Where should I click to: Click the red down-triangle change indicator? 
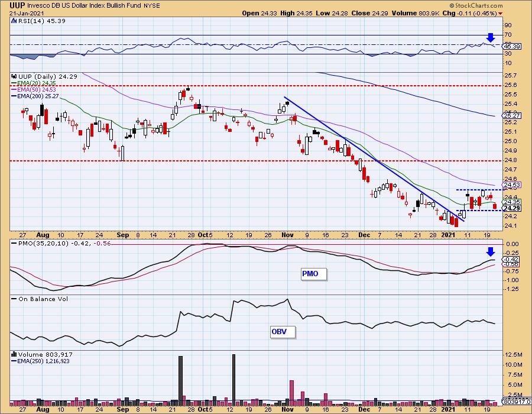[x=501, y=14]
